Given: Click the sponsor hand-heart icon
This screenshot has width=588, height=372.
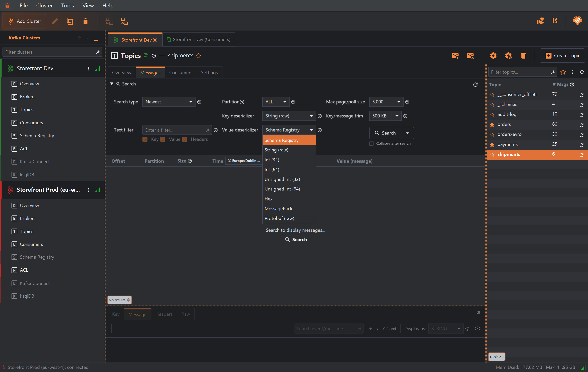Looking at the screenshot, I should pyautogui.click(x=540, y=21).
